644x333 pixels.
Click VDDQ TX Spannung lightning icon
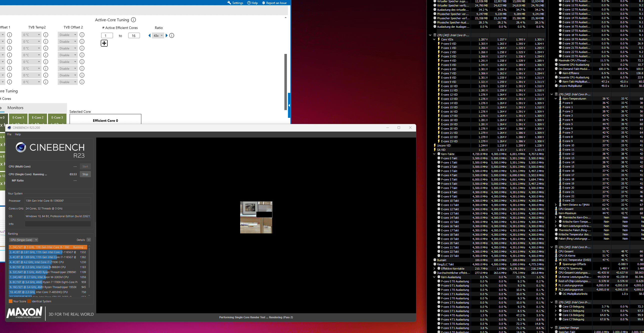(x=556, y=269)
